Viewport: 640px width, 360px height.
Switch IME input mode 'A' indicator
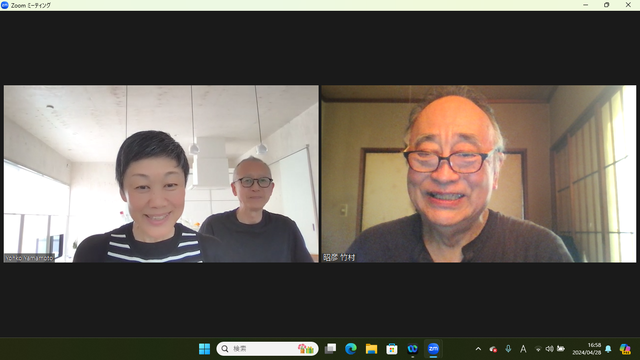pyautogui.click(x=523, y=349)
